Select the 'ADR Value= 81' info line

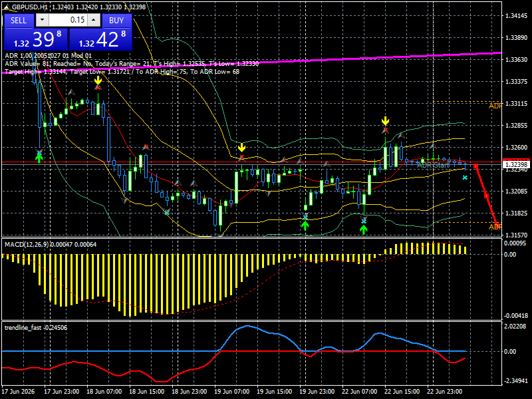click(x=132, y=63)
